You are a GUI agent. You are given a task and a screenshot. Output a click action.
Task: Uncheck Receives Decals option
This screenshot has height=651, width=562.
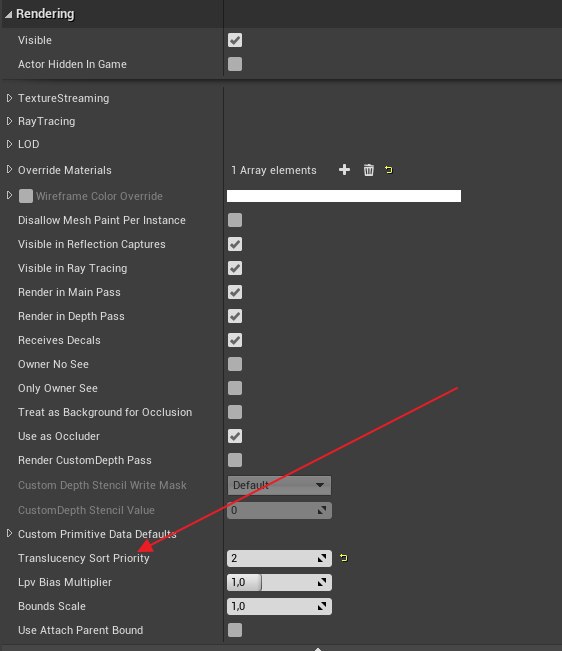tap(235, 340)
